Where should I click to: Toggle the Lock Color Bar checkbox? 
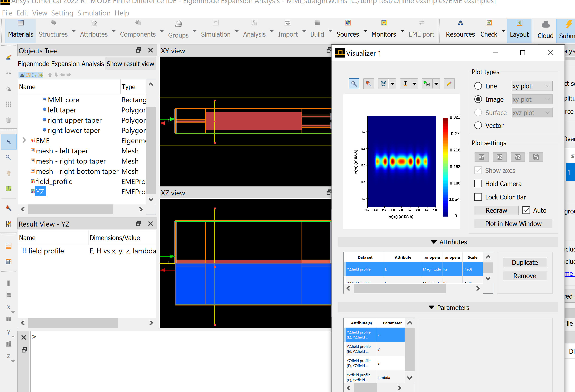click(x=478, y=197)
